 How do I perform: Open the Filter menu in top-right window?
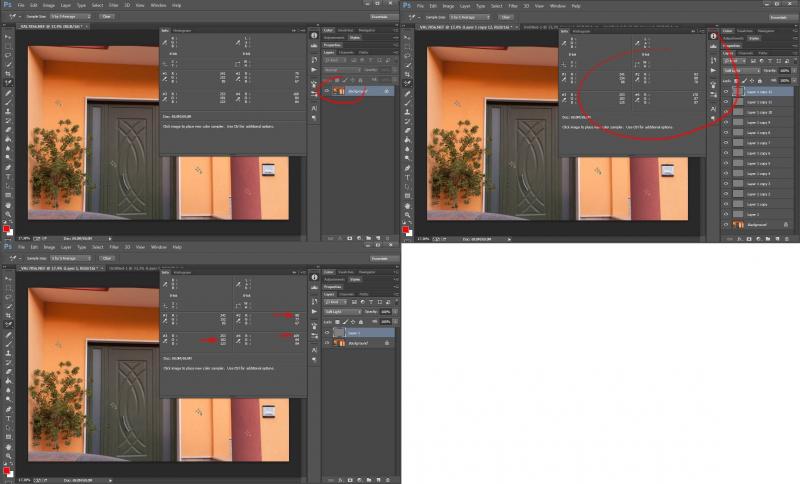click(513, 6)
